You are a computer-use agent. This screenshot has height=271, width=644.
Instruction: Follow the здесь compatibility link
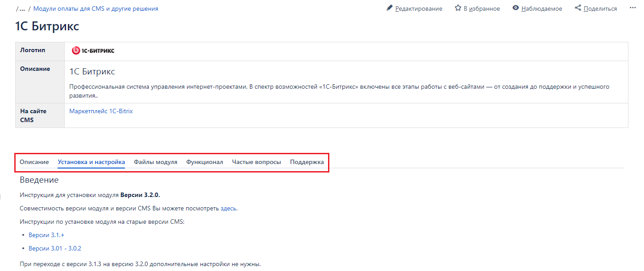click(229, 208)
